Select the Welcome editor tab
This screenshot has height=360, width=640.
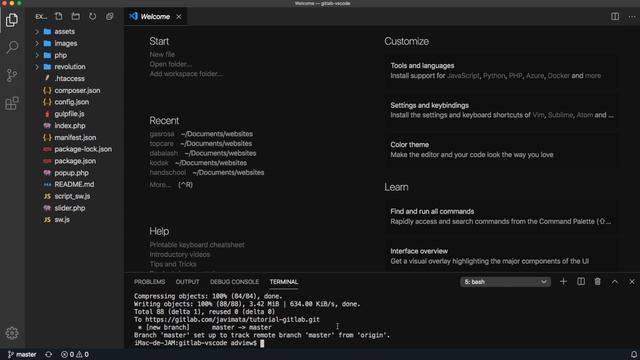[x=155, y=17]
